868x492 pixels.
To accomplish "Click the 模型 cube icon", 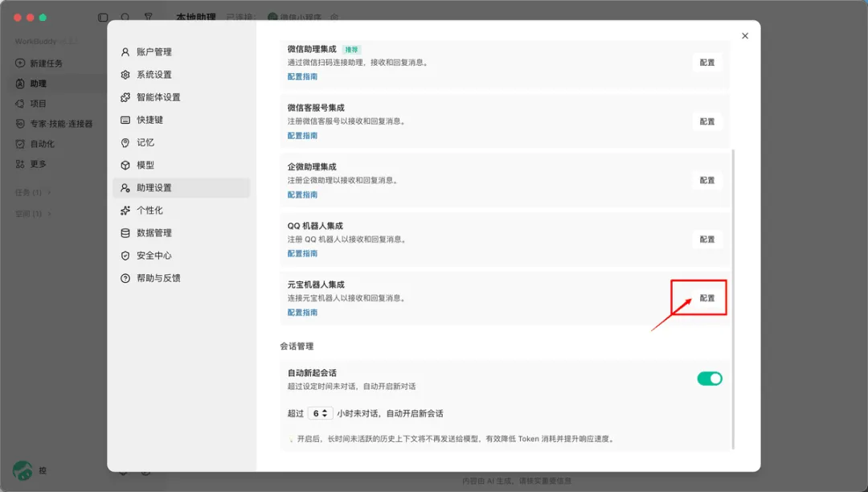I will 125,166.
